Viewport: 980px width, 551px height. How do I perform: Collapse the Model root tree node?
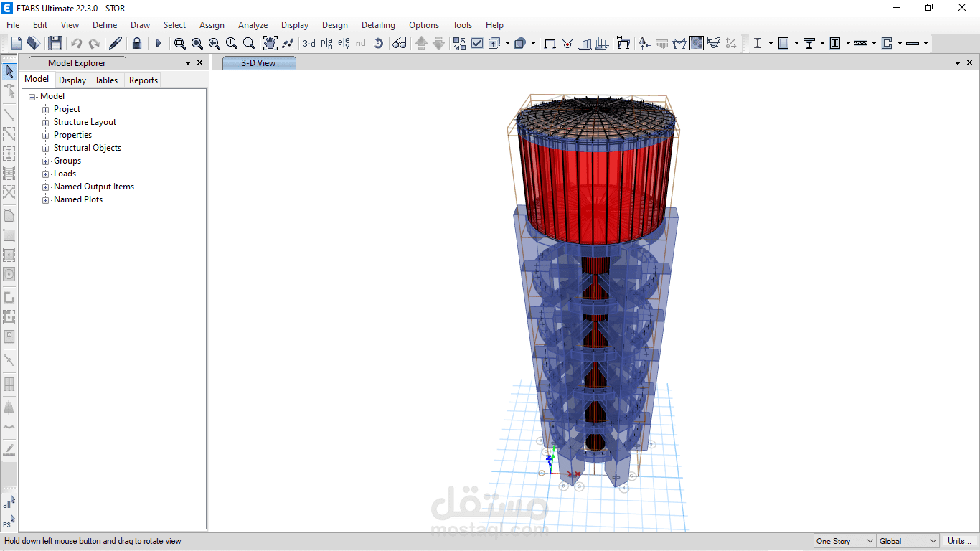point(32,96)
